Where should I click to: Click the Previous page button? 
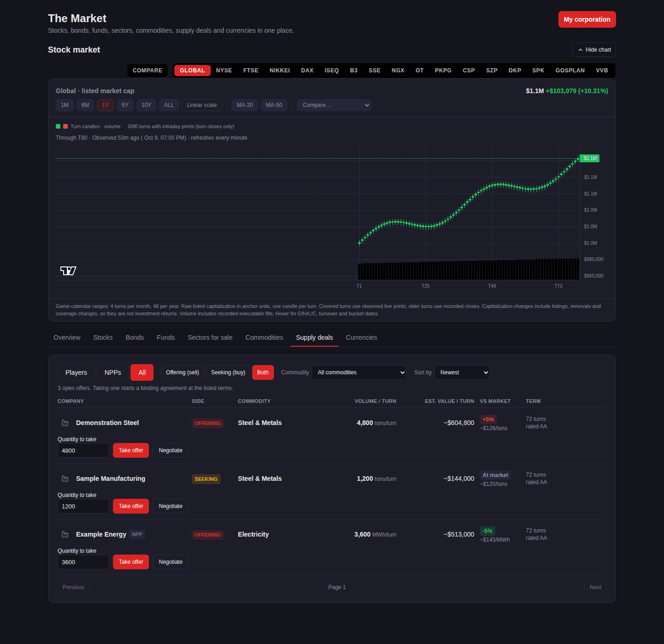point(73,587)
